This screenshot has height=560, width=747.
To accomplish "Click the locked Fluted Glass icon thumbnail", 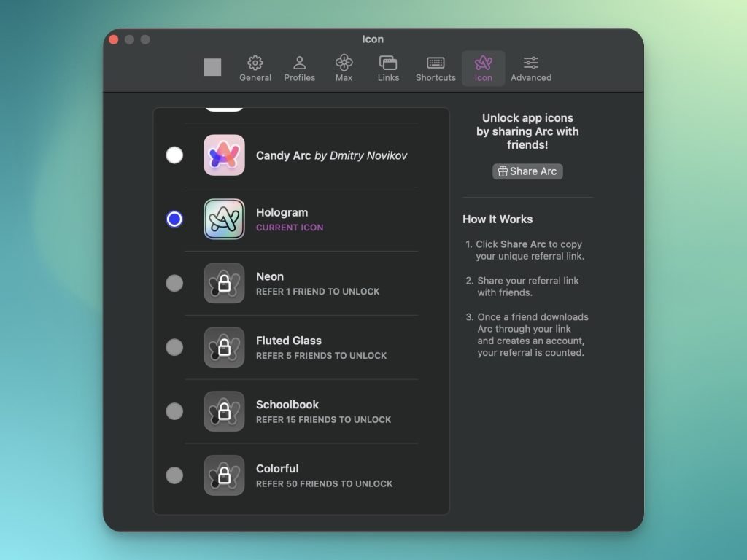I will (225, 347).
